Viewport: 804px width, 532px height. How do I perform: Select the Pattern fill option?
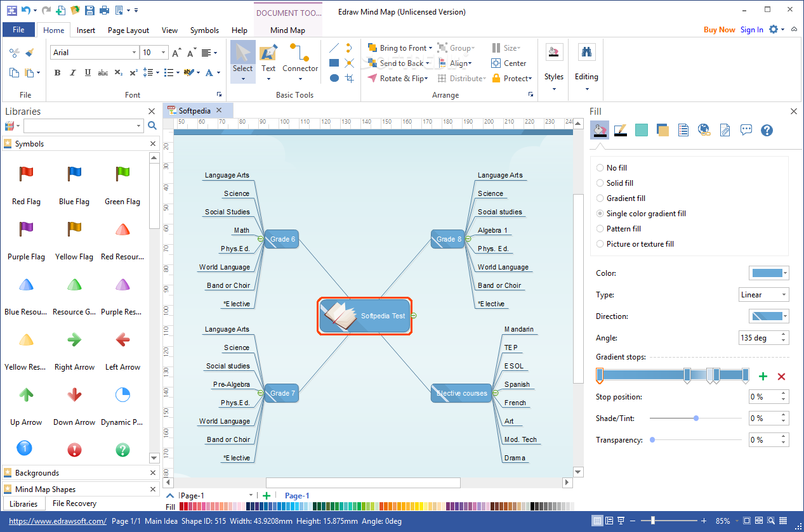(619, 229)
